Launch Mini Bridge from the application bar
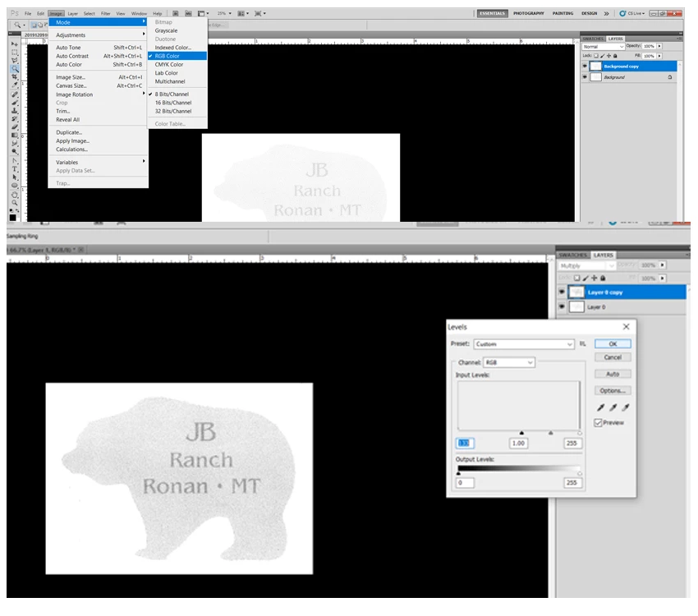Screen dimensions: 698x616 coord(188,13)
